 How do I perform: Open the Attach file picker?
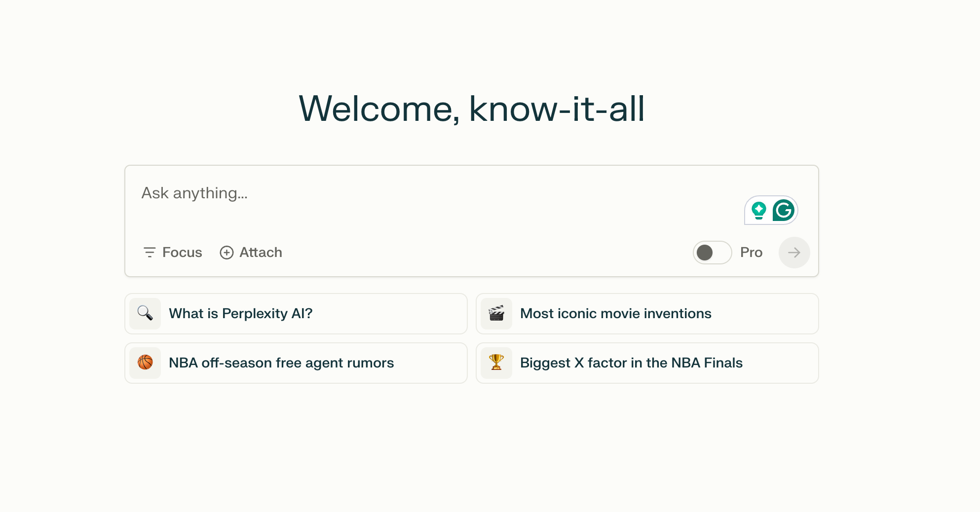coord(251,252)
